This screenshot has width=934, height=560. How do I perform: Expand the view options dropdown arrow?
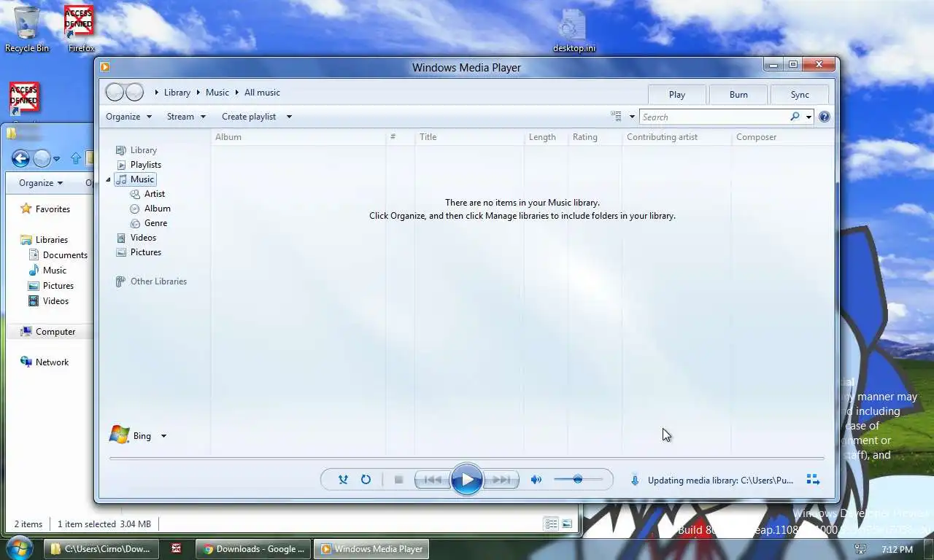632,117
